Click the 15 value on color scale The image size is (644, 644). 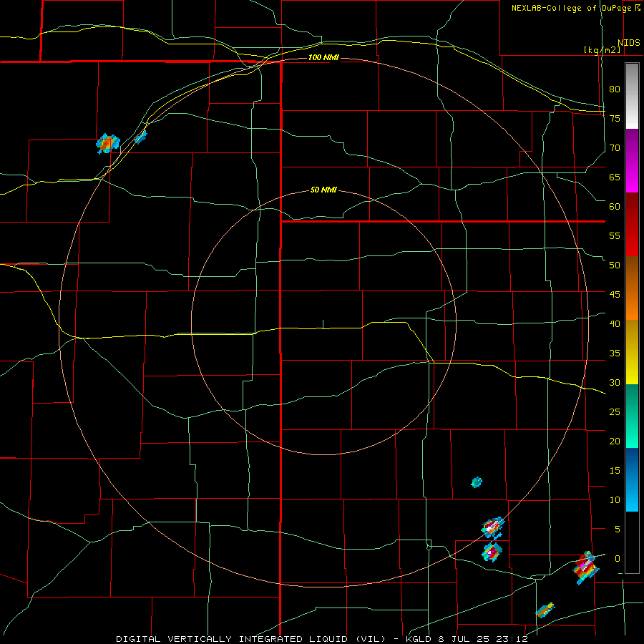pos(615,470)
